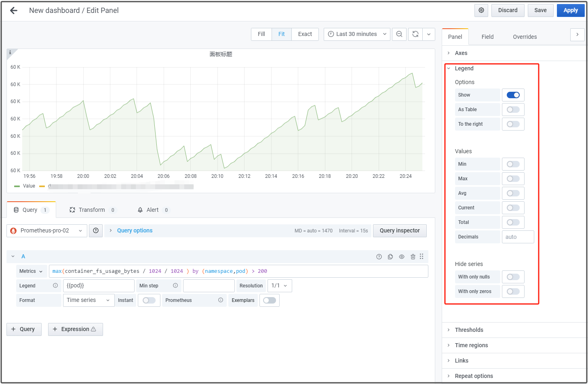Refresh the dashboard with the refresh icon
Screen dimensions: 588x384
coord(415,34)
